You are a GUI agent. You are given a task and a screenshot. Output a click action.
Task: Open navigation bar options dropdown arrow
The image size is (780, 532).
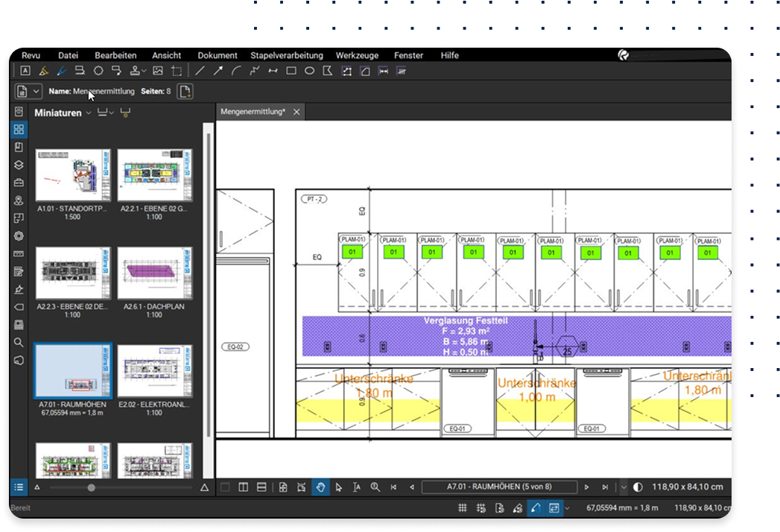624,487
